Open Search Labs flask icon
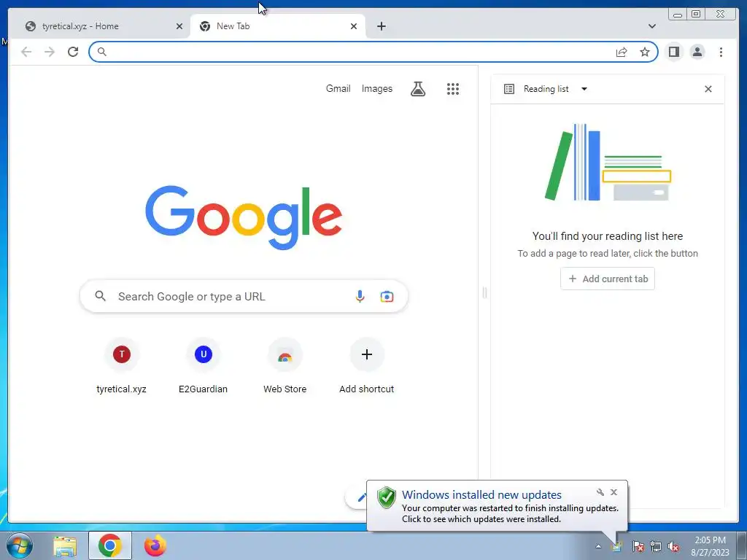This screenshot has width=747, height=560. (418, 88)
